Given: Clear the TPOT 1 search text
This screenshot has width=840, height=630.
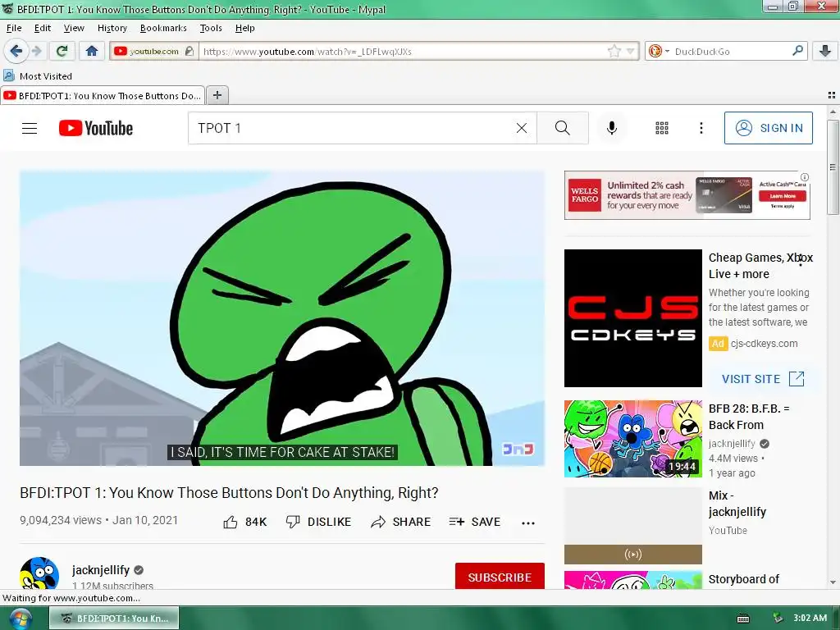Looking at the screenshot, I should pyautogui.click(x=521, y=128).
